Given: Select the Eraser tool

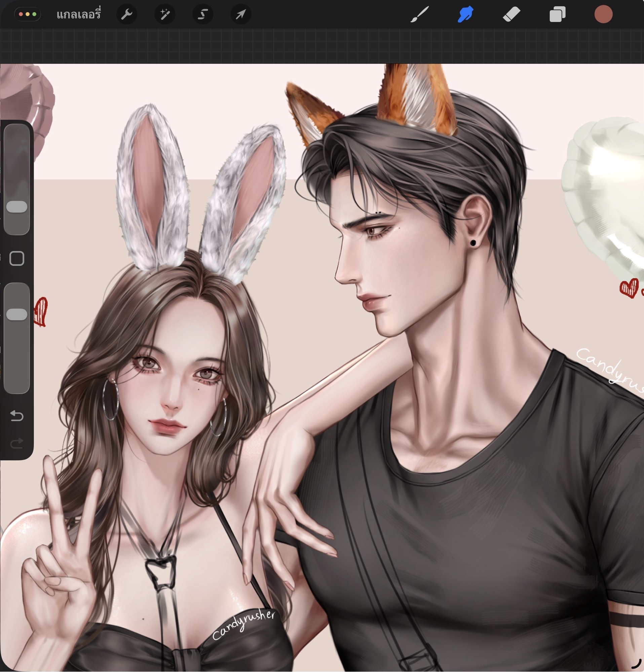Looking at the screenshot, I should (511, 14).
